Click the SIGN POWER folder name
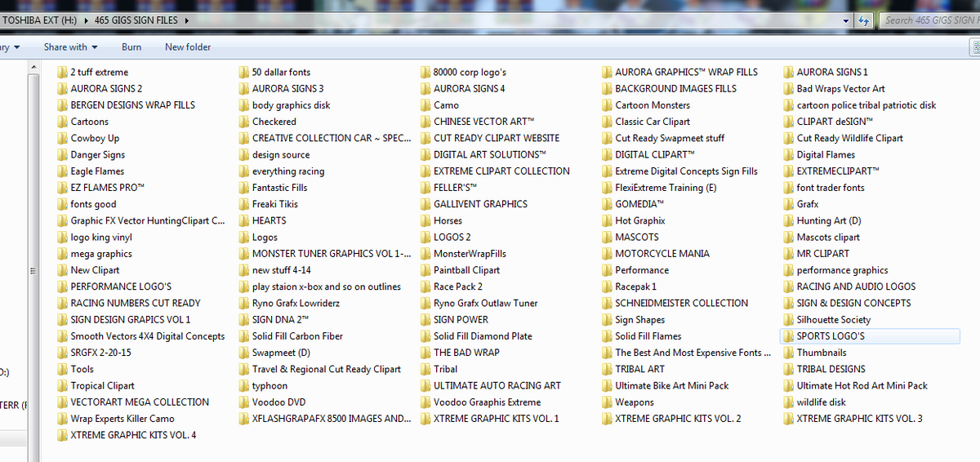Viewport: 980px width, 462px height. (461, 320)
